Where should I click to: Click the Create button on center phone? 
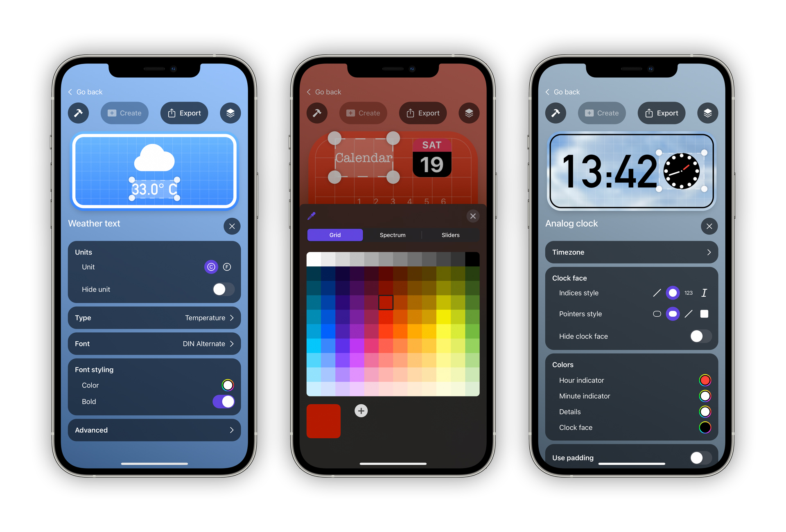(x=365, y=113)
